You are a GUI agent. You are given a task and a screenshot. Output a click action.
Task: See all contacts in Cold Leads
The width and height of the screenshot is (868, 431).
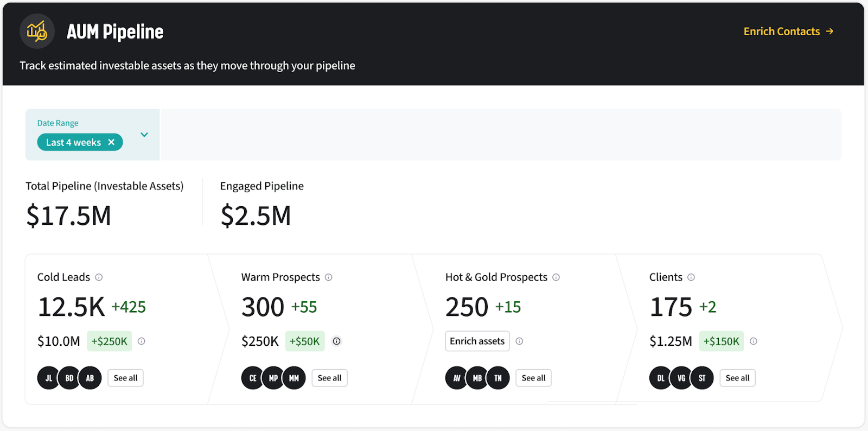tap(125, 378)
